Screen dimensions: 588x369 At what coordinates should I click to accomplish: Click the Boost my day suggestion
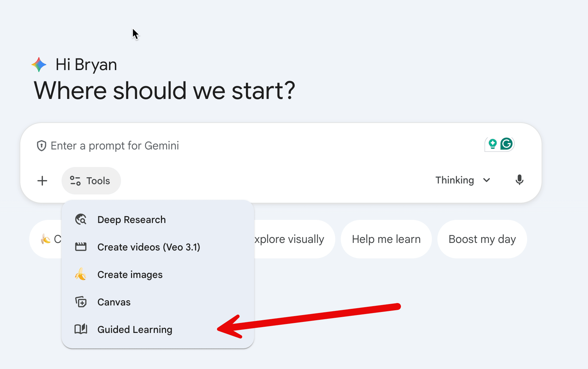[x=482, y=239]
